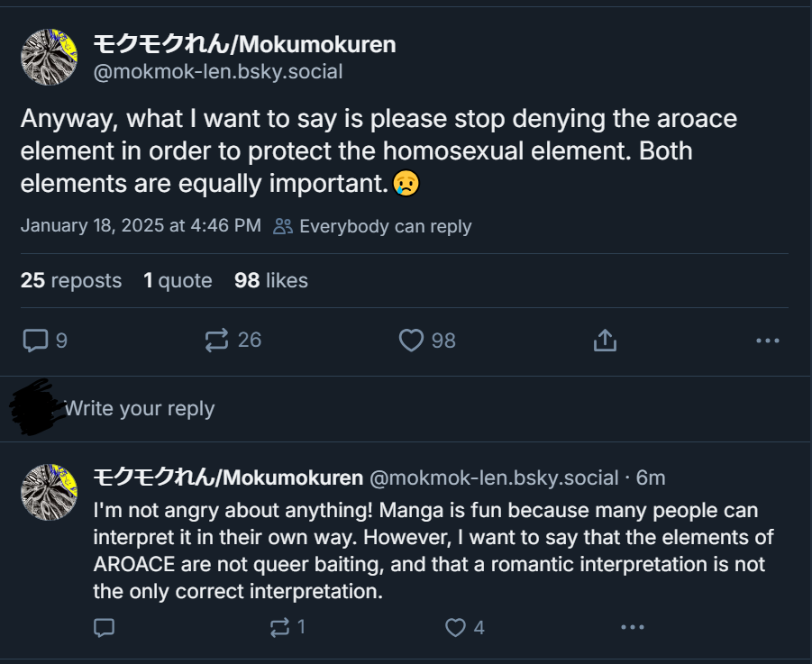
Task: Open the @mokmok-len.bsky.social handle on main post
Action: point(217,71)
